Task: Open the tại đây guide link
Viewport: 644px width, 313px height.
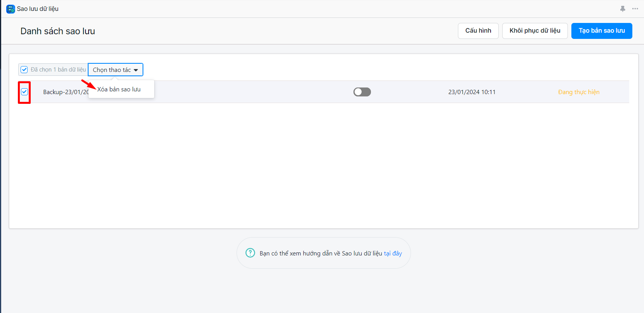Action: pos(393,253)
